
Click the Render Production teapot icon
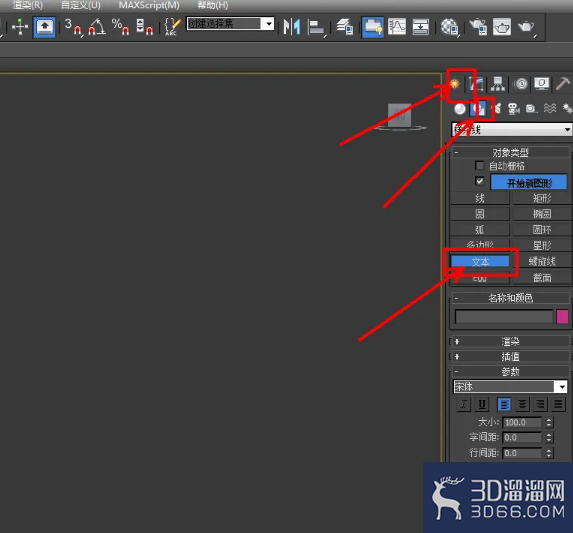pos(526,27)
